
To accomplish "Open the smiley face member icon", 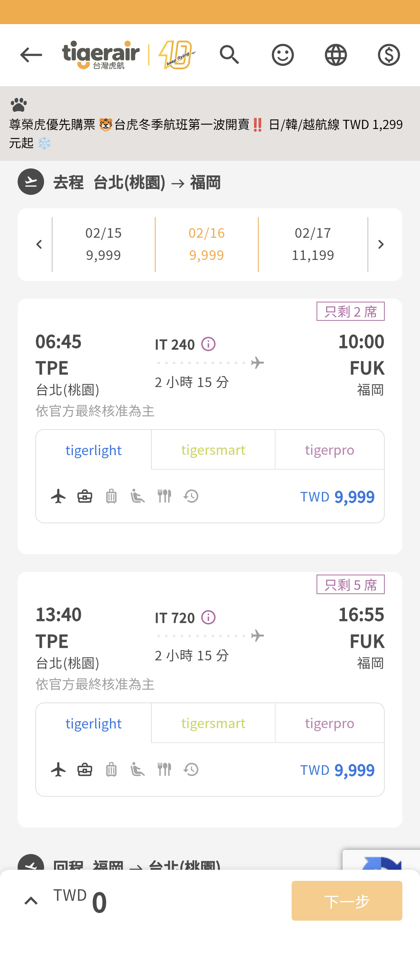I will (283, 55).
